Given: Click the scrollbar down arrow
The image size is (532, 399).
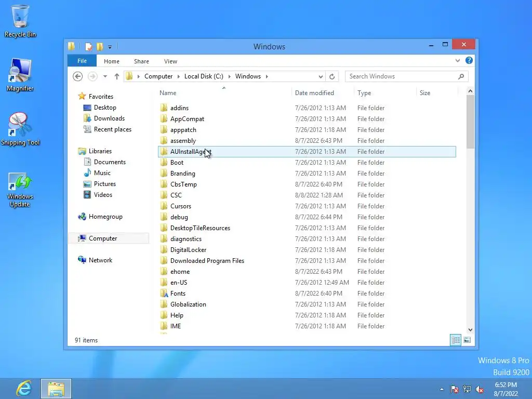Looking at the screenshot, I should 470,330.
